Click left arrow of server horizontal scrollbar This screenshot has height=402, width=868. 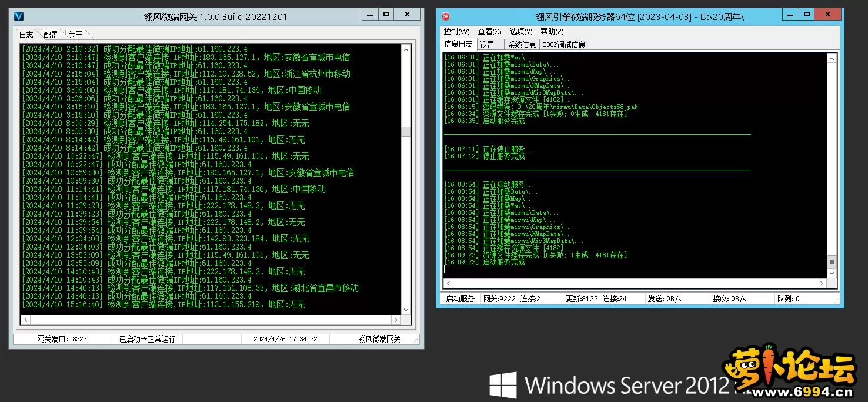click(449, 283)
